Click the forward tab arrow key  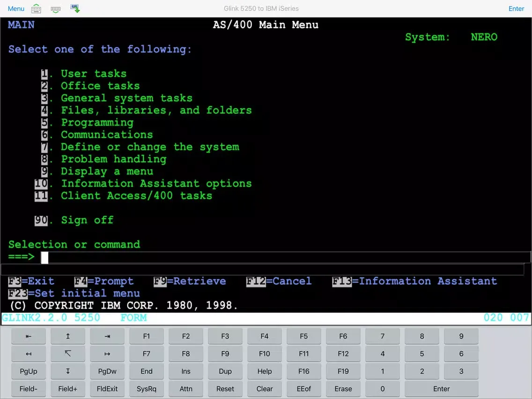pyautogui.click(x=107, y=336)
